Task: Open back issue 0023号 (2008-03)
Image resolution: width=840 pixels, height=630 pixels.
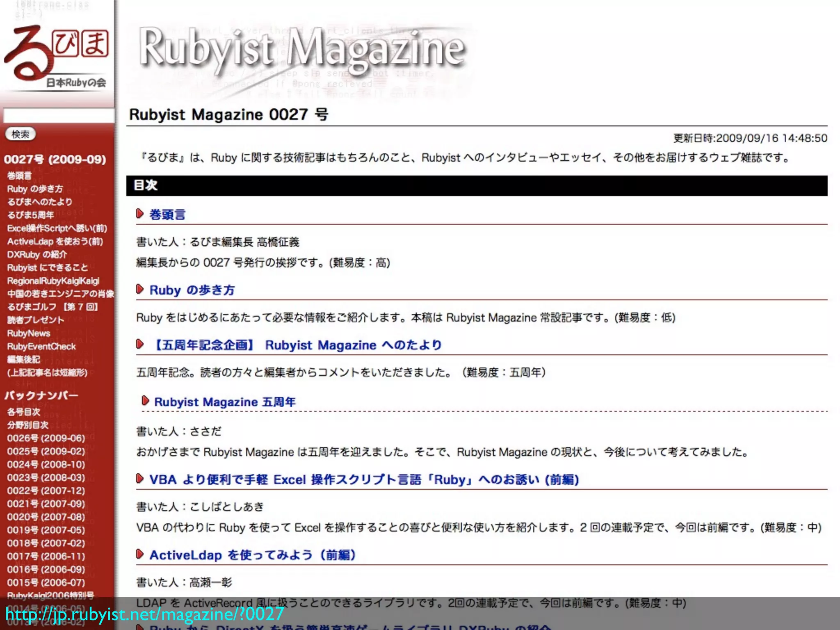Action: 46,477
